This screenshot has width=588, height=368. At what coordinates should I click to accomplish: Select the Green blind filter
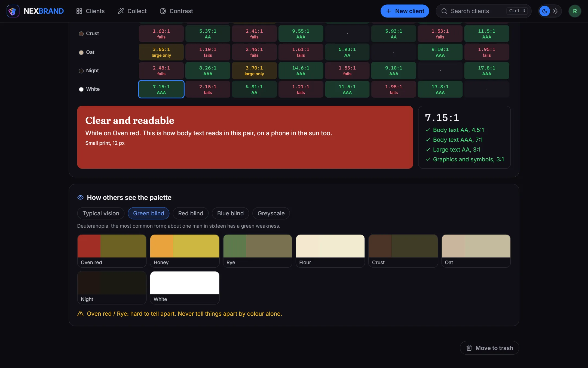click(x=149, y=213)
